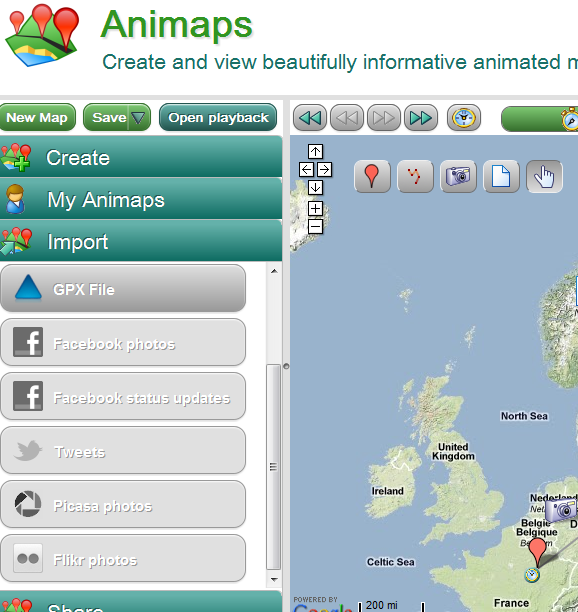The image size is (578, 612).
Task: Import a GPX File
Action: click(x=123, y=288)
